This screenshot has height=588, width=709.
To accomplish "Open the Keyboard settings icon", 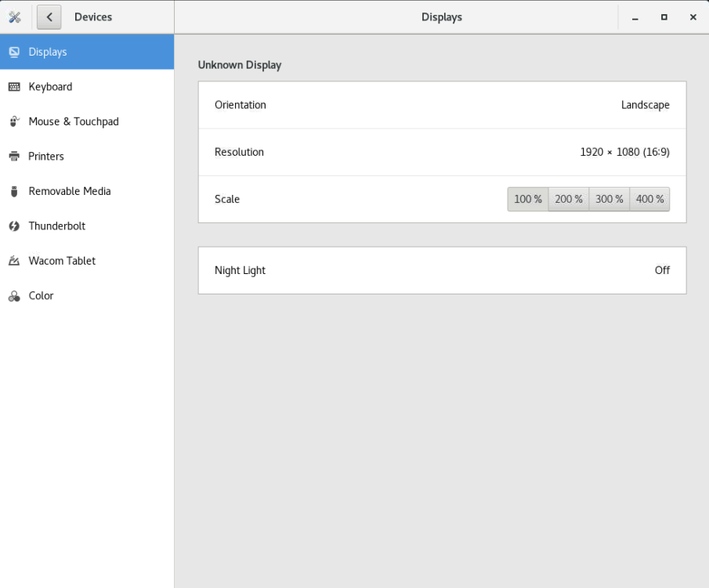I will tap(14, 86).
